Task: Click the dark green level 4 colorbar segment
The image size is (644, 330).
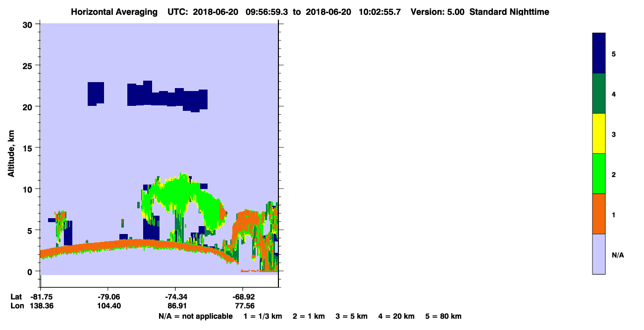Action: pyautogui.click(x=599, y=94)
